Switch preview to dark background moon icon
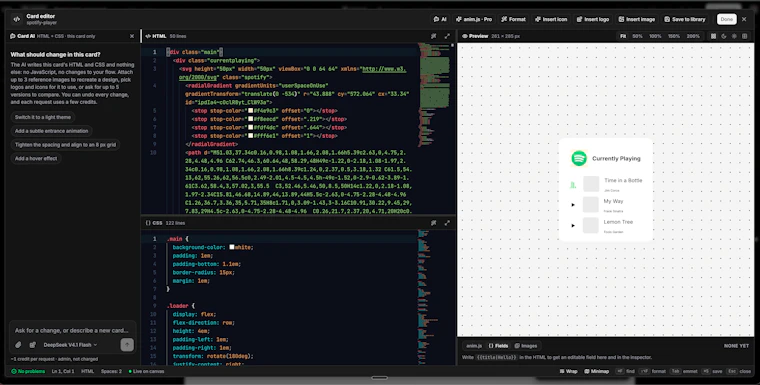760x385 pixels. click(724, 36)
